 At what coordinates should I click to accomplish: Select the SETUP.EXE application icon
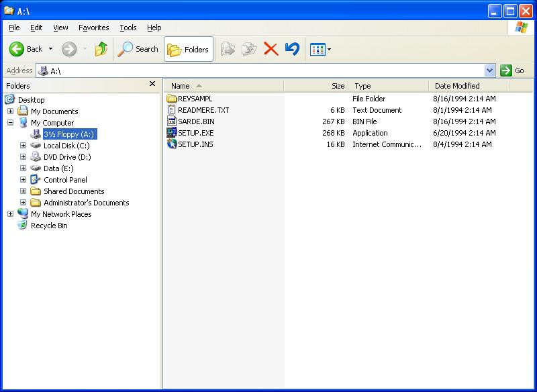coord(173,133)
